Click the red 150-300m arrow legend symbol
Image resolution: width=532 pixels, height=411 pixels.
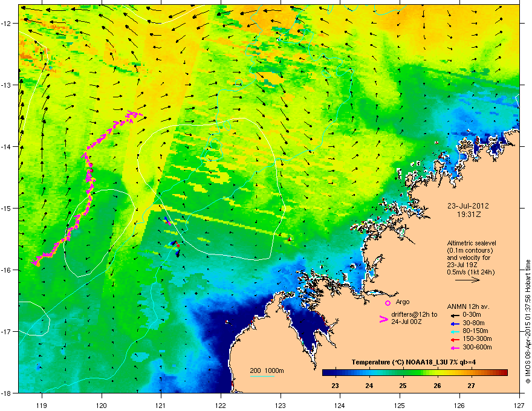pyautogui.click(x=454, y=339)
